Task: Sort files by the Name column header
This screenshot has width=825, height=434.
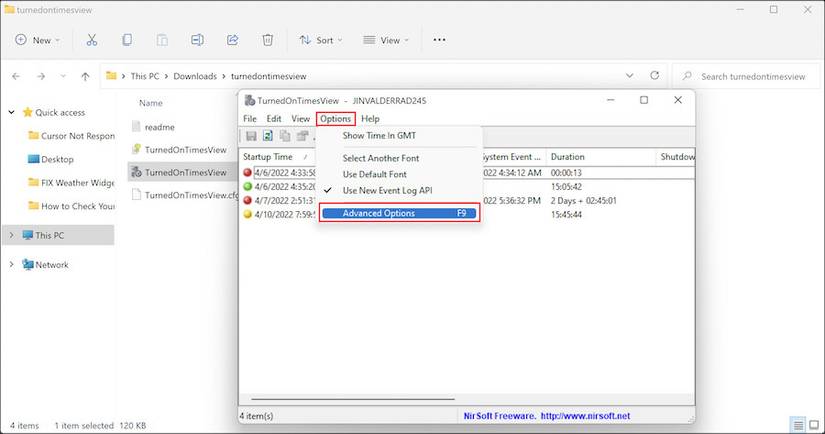Action: 151,103
